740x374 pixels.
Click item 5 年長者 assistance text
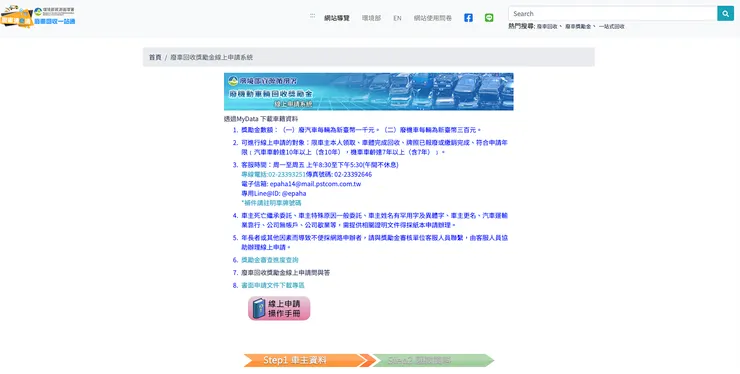point(375,242)
